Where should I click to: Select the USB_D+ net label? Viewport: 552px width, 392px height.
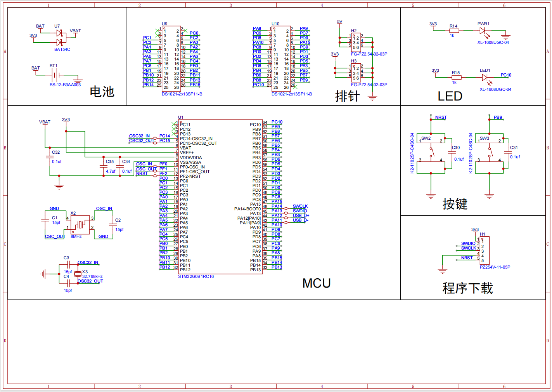[x=301, y=215]
